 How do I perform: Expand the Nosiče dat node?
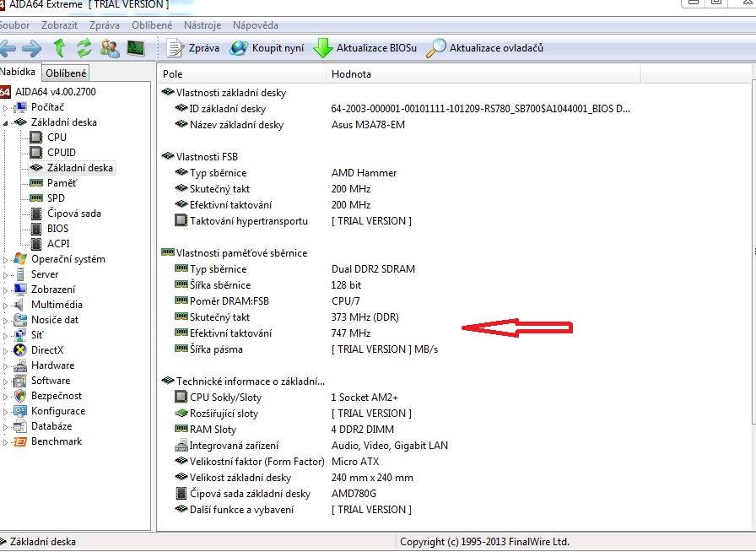click(x=5, y=321)
